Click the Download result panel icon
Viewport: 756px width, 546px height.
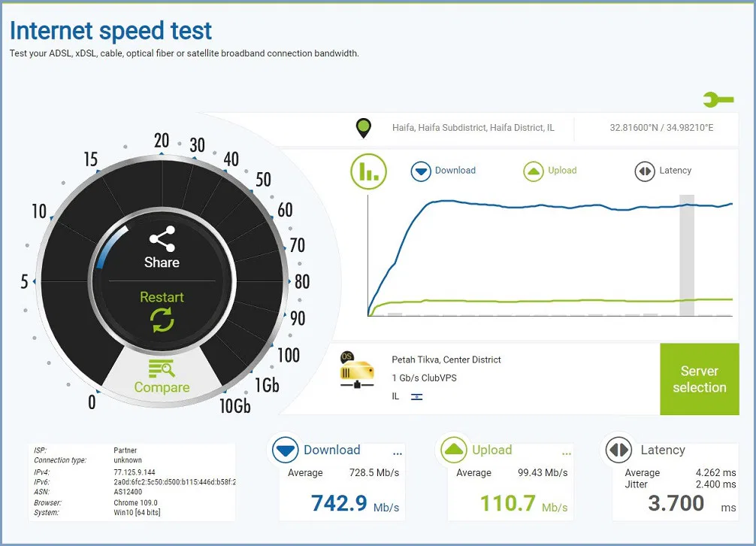pos(285,450)
